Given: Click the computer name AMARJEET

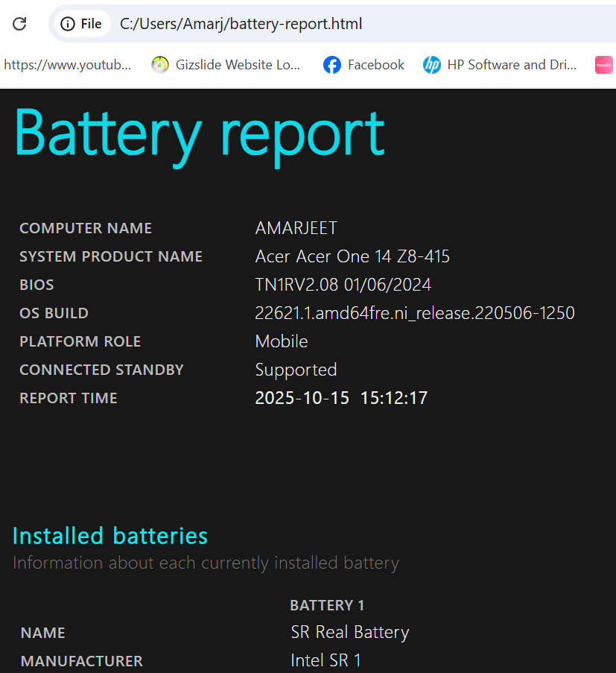Looking at the screenshot, I should [296, 228].
